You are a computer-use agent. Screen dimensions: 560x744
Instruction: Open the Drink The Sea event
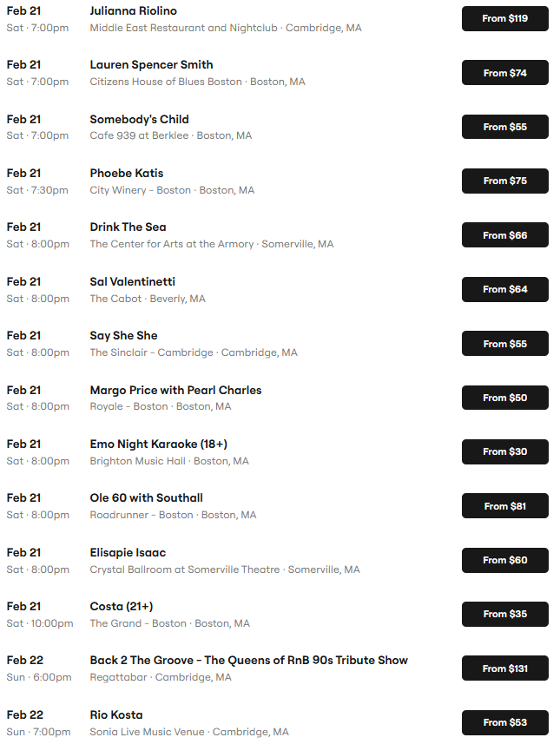coord(128,227)
